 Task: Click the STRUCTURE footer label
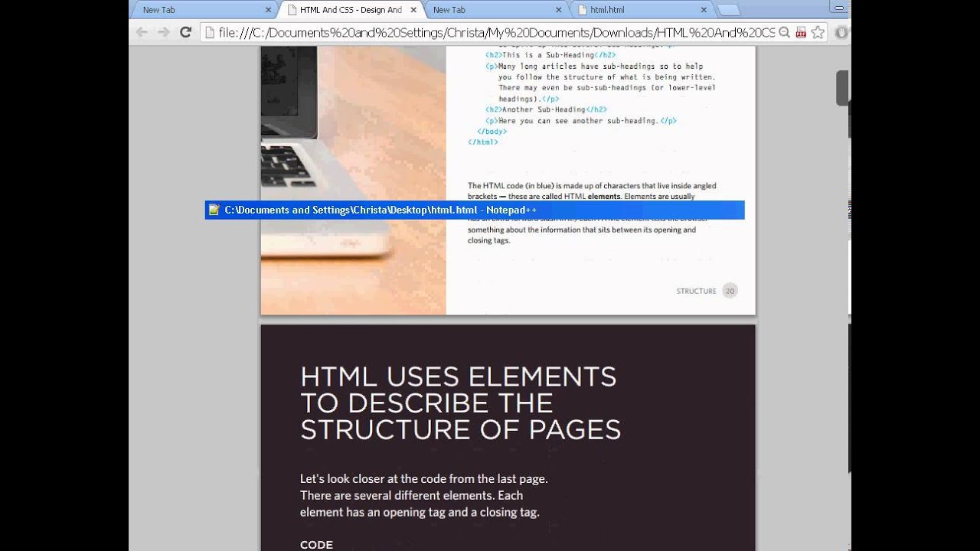click(x=696, y=291)
